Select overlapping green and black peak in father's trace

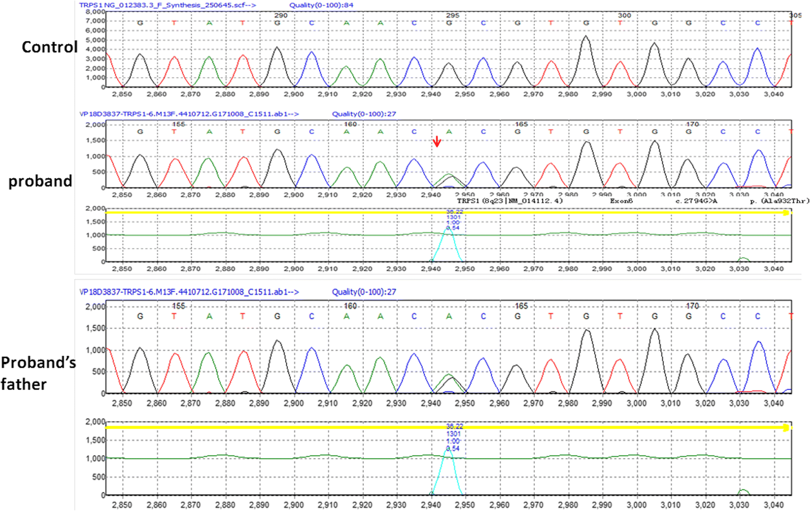point(449,383)
